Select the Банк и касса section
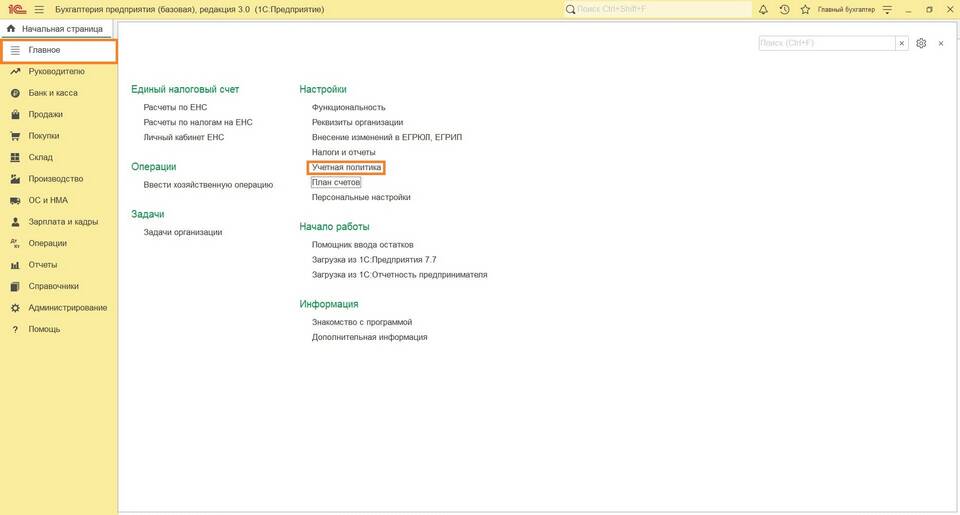This screenshot has width=960, height=515. [52, 93]
